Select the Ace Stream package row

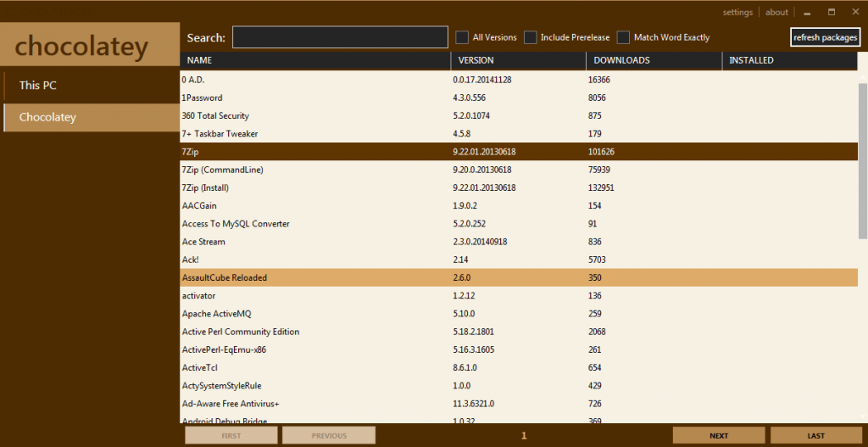pos(519,242)
